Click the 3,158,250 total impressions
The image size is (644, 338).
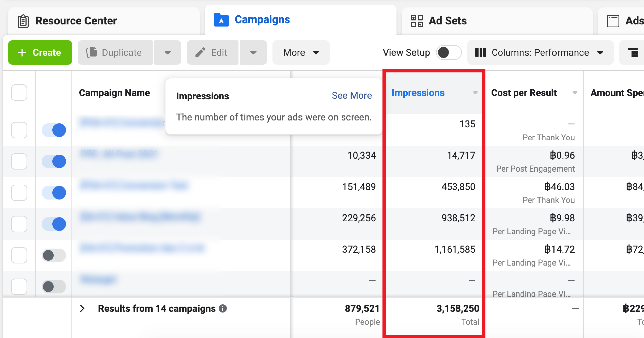[458, 309]
